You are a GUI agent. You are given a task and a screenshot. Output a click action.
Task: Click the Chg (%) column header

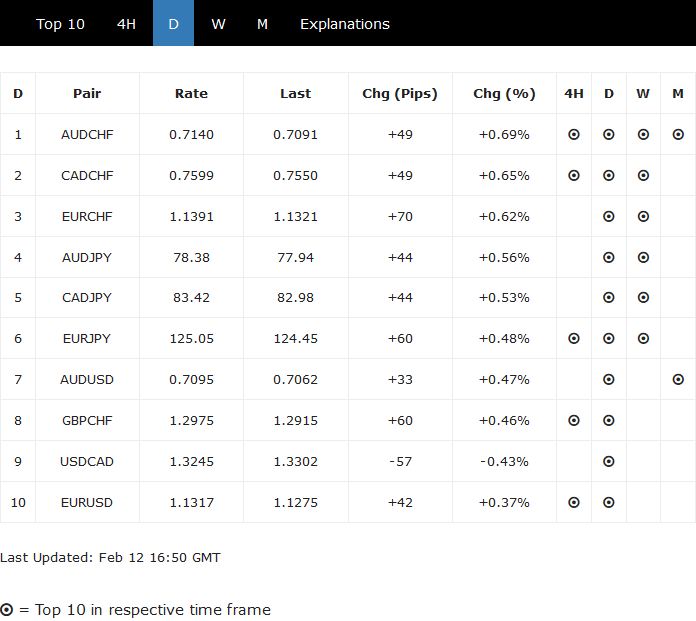pyautogui.click(x=504, y=94)
